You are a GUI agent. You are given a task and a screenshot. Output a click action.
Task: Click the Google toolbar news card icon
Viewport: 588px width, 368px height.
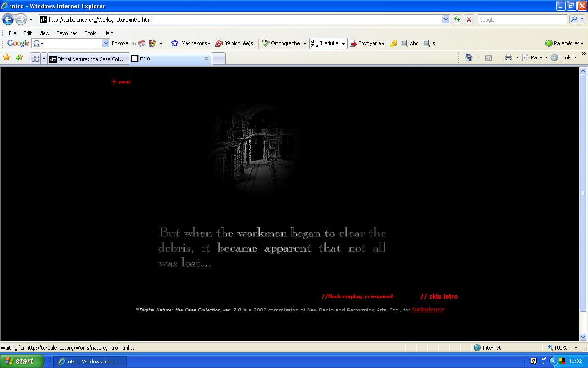coord(141,43)
